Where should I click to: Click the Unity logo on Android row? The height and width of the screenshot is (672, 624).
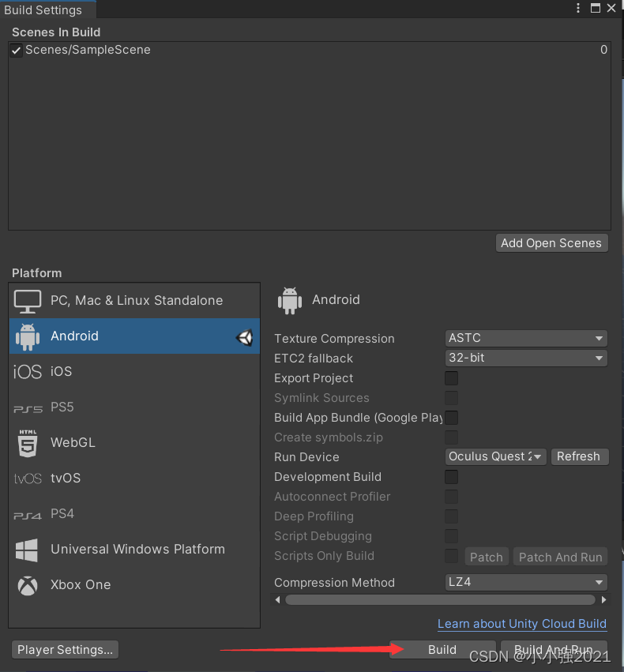[x=244, y=338]
